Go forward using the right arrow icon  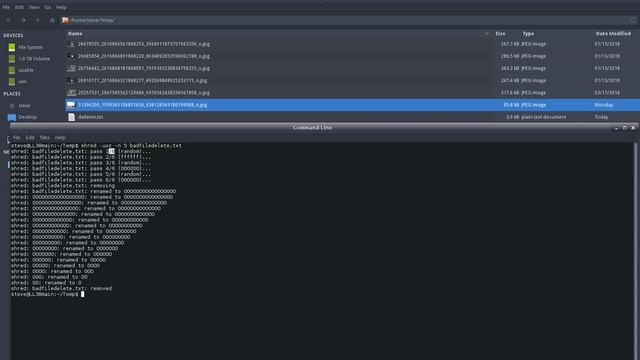[23, 20]
